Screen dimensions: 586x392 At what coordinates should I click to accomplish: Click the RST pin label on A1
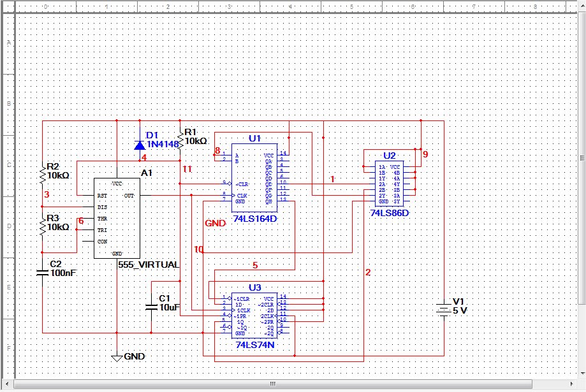102,196
